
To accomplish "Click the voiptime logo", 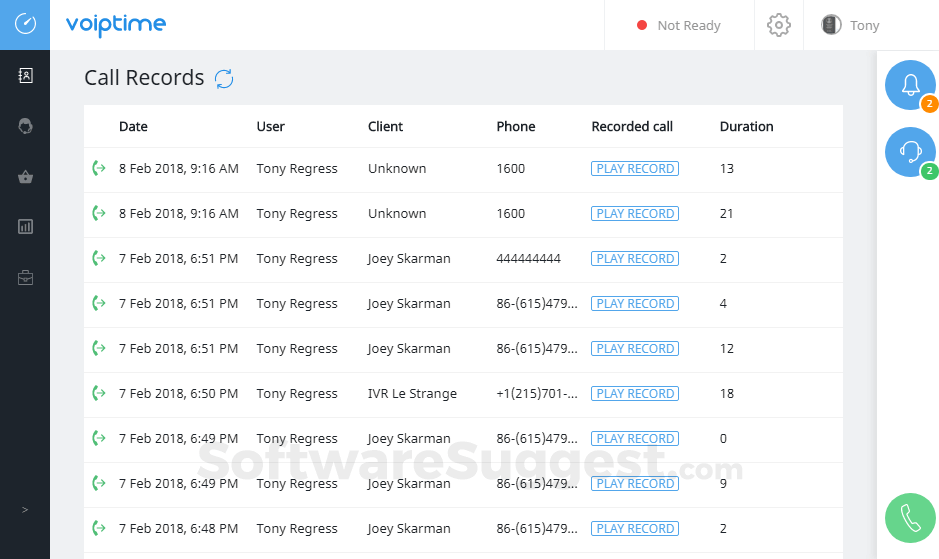I will 116,25.
